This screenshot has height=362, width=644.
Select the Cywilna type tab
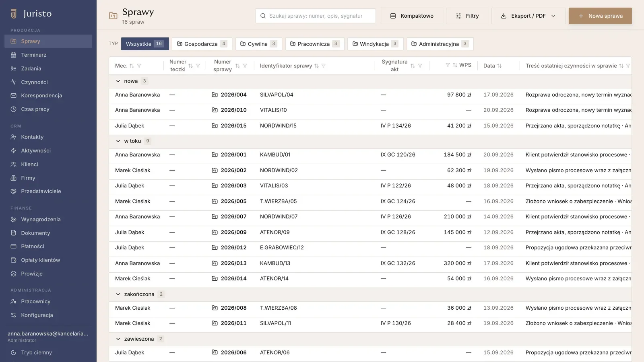[258, 44]
